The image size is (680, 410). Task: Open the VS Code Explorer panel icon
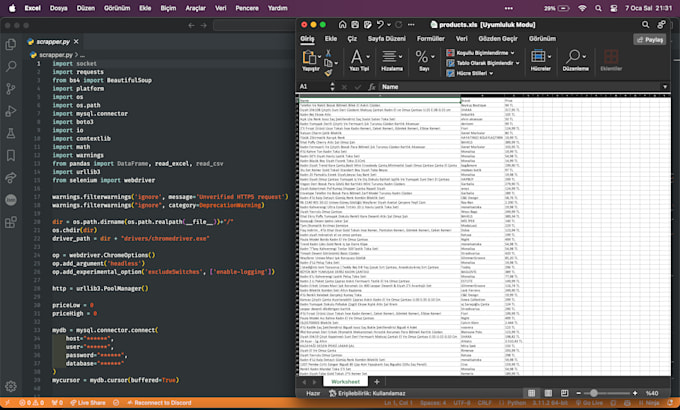(x=10, y=45)
